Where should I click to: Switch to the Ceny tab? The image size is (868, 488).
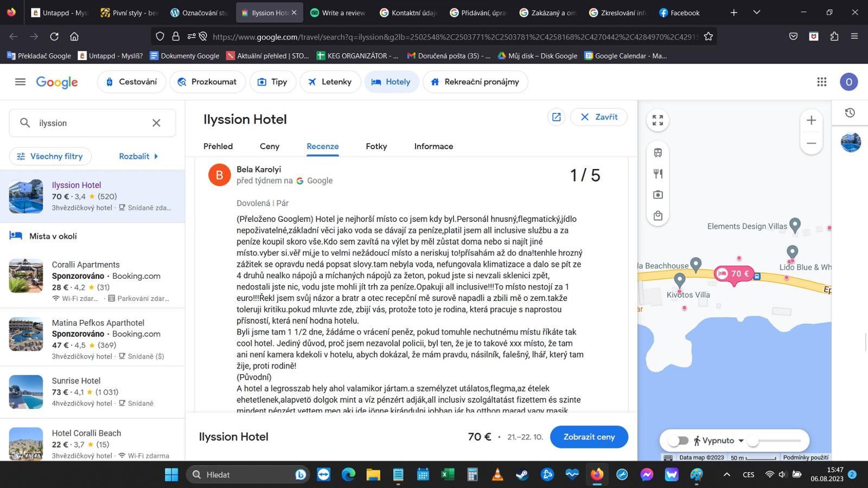click(x=270, y=146)
